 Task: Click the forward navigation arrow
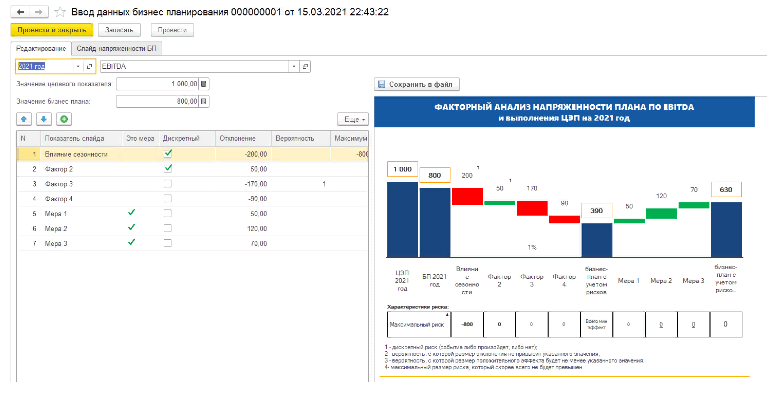point(39,11)
